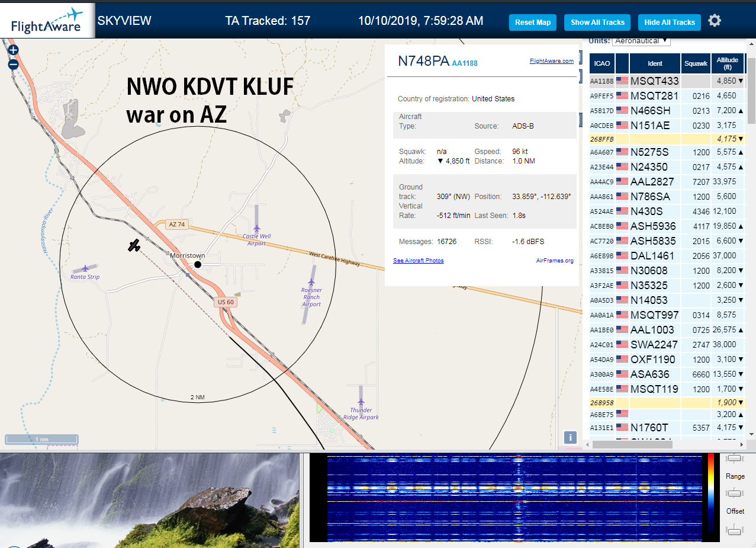
Task: Click the N748PA registration title
Action: pyautogui.click(x=423, y=61)
